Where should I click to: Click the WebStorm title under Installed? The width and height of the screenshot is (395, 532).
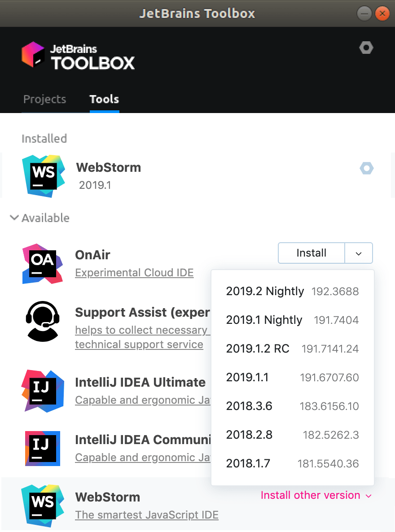click(108, 168)
